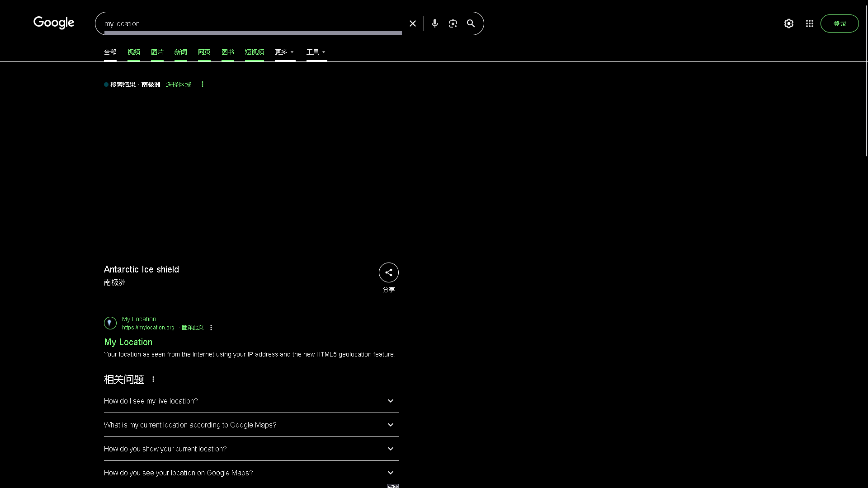The image size is (868, 488).
Task: Search by image using Google Lens icon
Action: [x=453, y=23]
